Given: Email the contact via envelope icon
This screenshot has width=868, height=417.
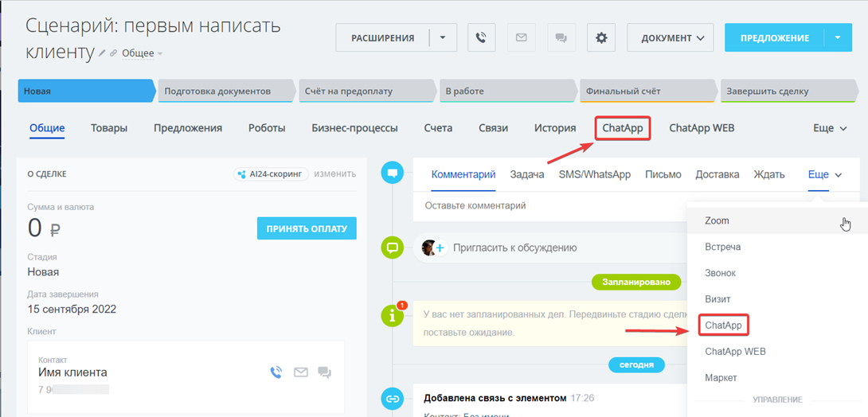Looking at the screenshot, I should [x=301, y=372].
